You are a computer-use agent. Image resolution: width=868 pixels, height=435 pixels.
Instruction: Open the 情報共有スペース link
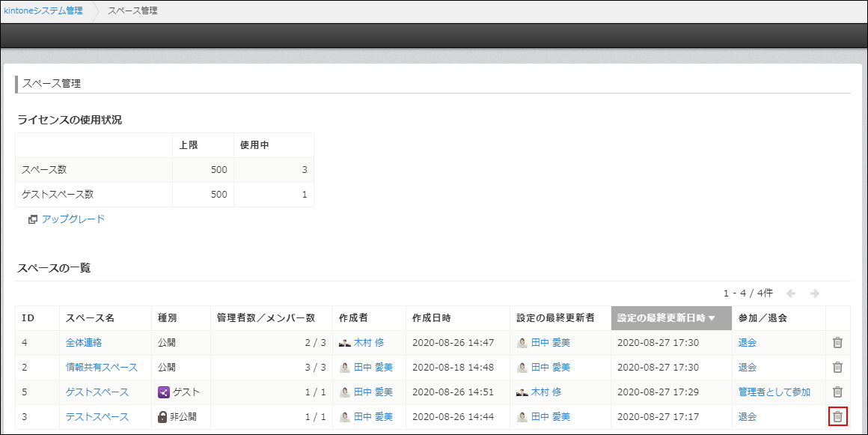coord(102,367)
